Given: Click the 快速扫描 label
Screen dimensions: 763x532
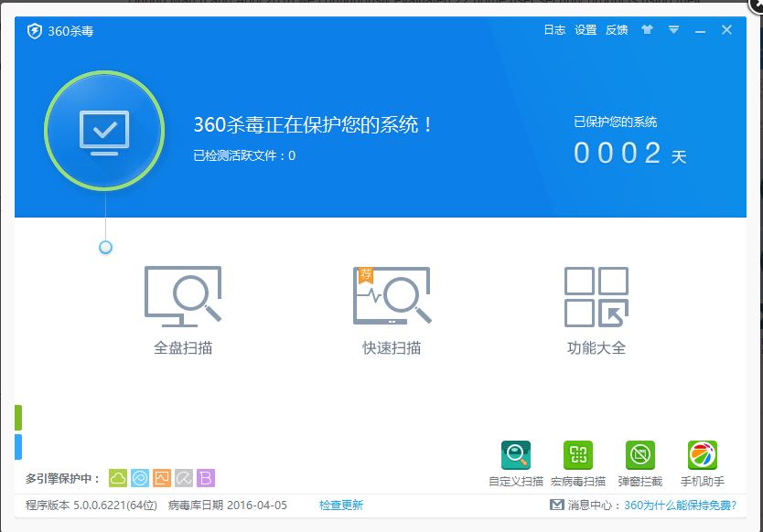Looking at the screenshot, I should coord(392,348).
